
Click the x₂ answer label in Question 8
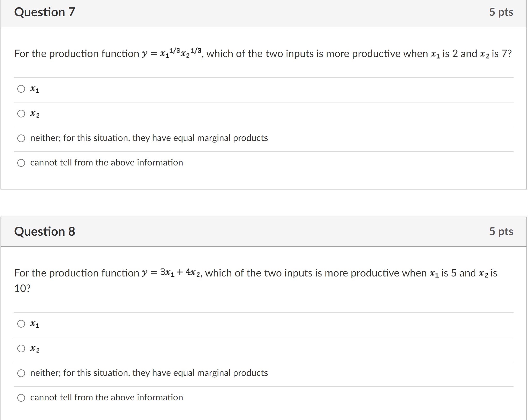(35, 348)
